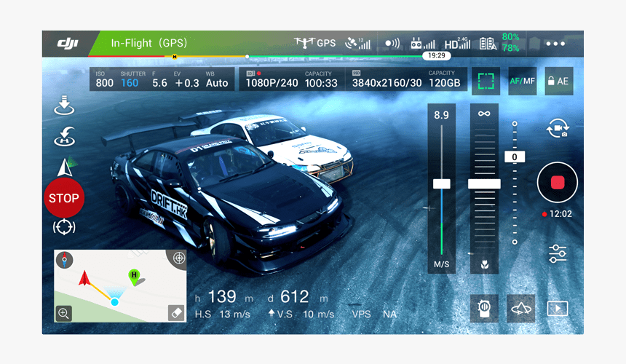626x364 pixels.
Task: Set focus to infinity symbol
Action: tap(484, 114)
